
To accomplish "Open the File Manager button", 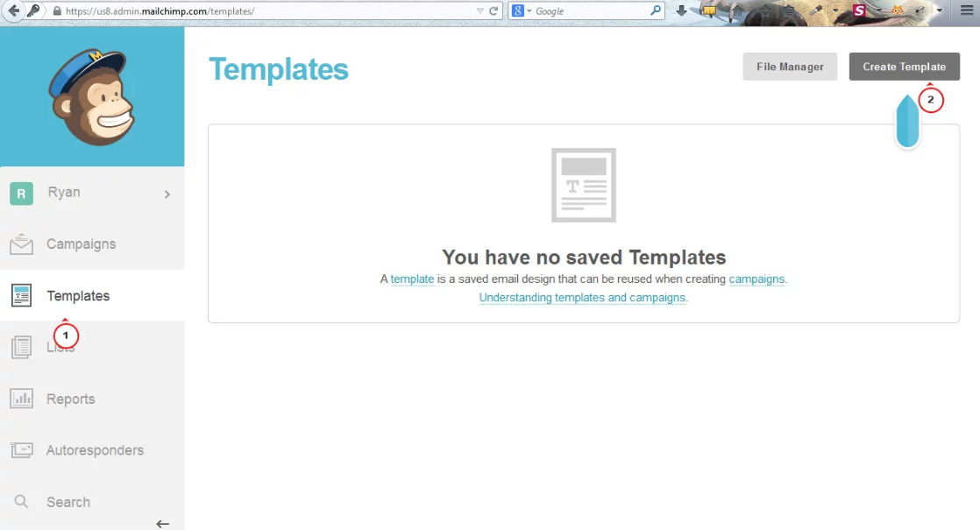I will pyautogui.click(x=790, y=67).
